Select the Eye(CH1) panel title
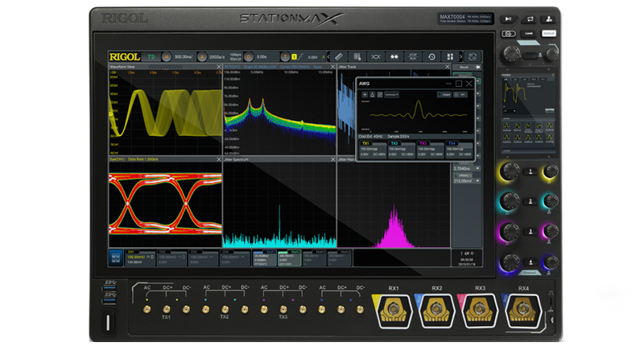The height and width of the screenshot is (350, 644). click(x=117, y=159)
